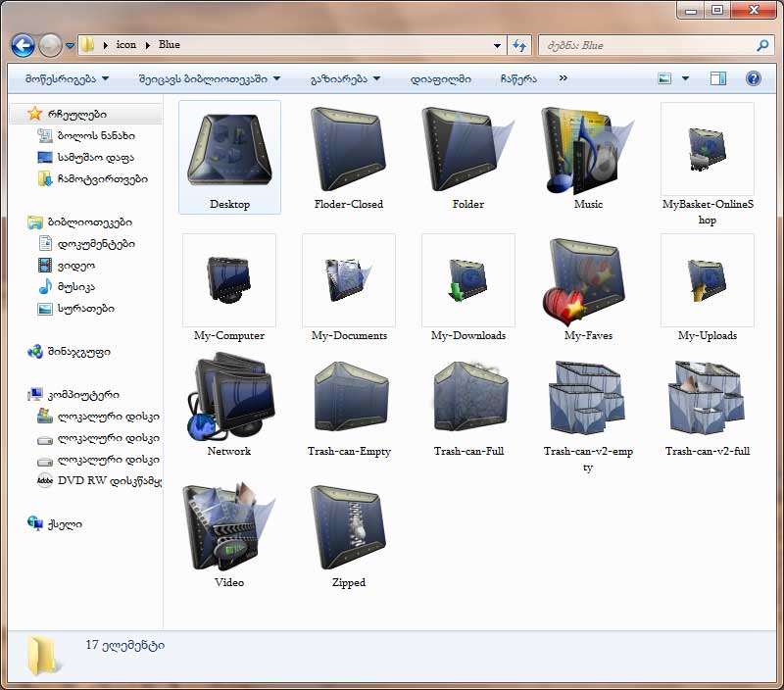
Task: Click the 'Blue' breadcrumb in address bar
Action: pos(169,44)
